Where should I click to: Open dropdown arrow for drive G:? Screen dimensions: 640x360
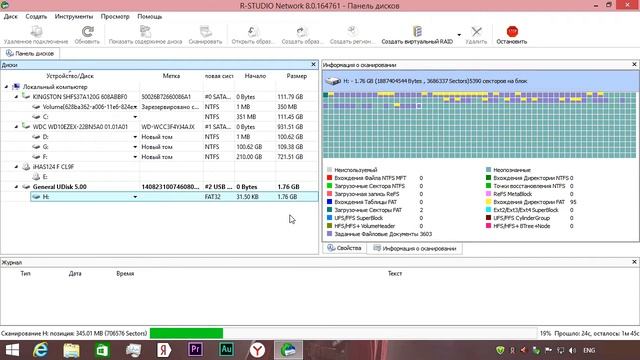coord(135,147)
